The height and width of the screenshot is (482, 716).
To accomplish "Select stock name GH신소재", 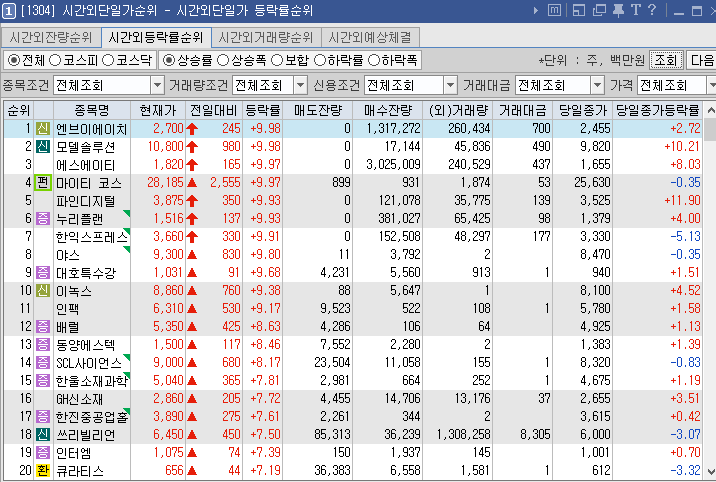I will pyautogui.click(x=79, y=399).
